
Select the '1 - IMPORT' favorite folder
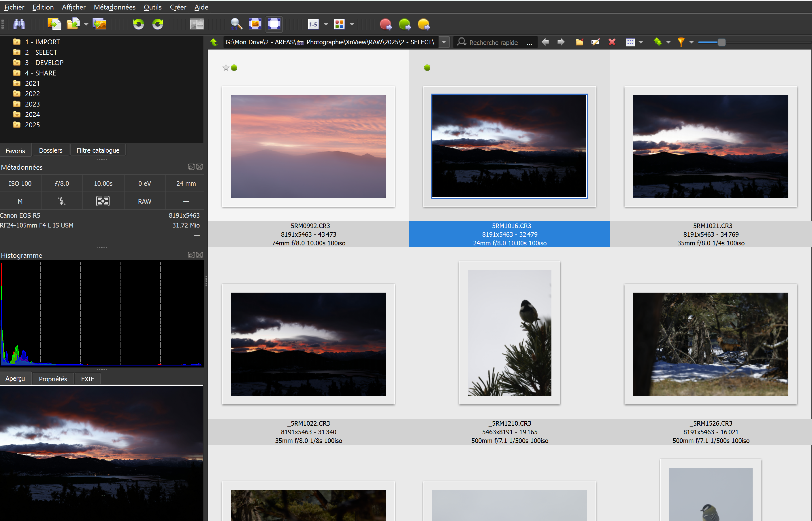(42, 42)
